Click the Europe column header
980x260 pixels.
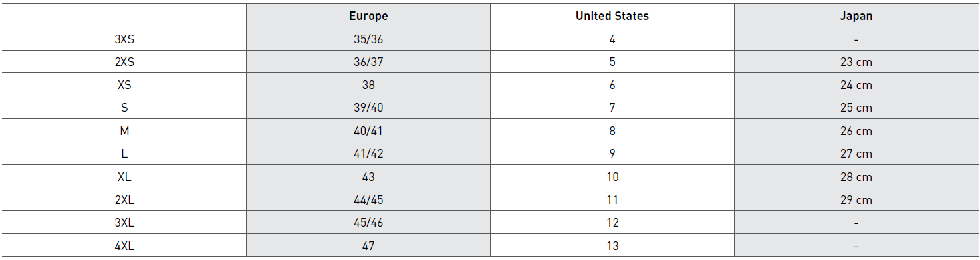tap(368, 16)
